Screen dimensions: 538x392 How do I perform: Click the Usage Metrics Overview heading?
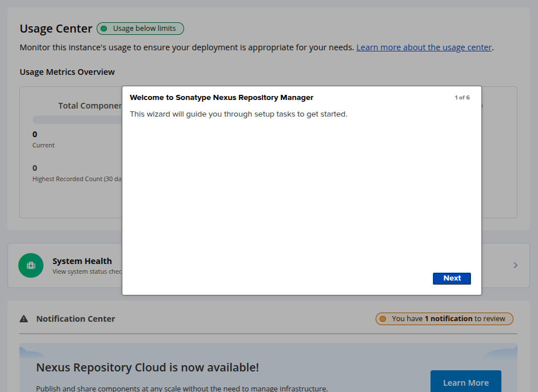67,72
